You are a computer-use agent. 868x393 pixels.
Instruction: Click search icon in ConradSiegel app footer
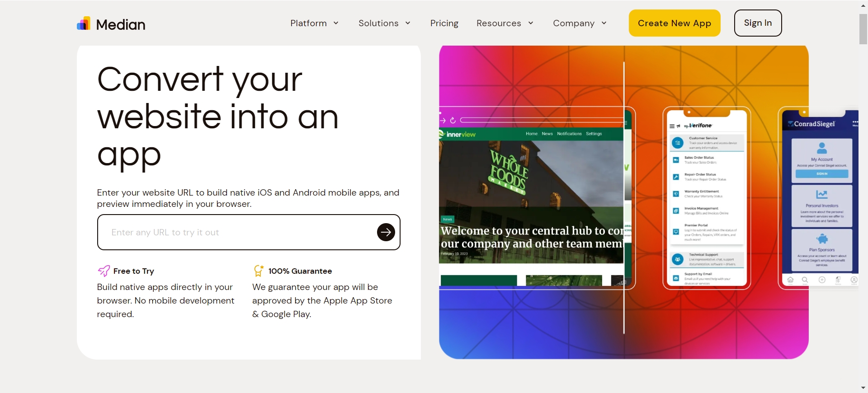pyautogui.click(x=805, y=280)
